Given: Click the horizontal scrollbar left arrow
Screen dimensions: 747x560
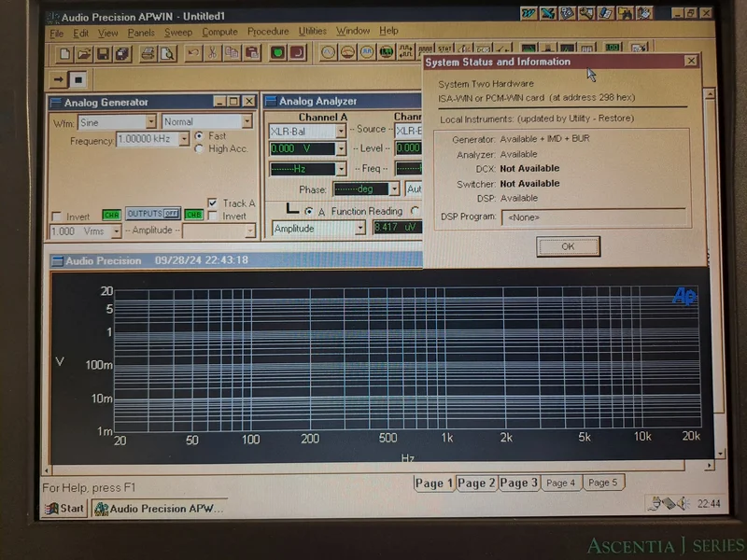Looking at the screenshot, I should point(47,470).
